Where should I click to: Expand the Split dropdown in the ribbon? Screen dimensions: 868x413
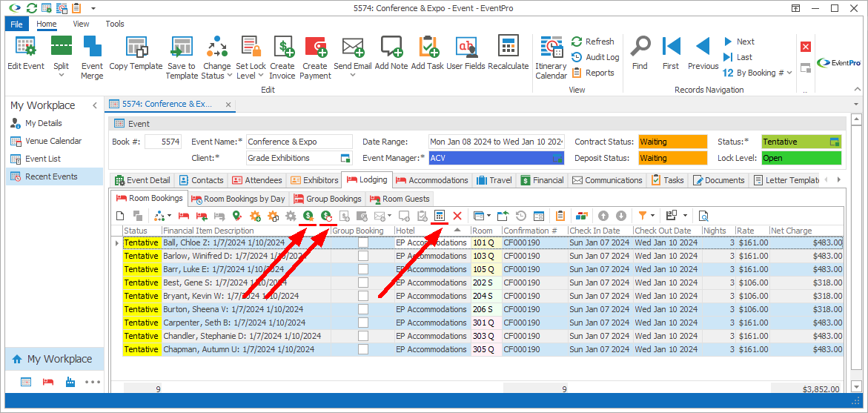coord(62,76)
